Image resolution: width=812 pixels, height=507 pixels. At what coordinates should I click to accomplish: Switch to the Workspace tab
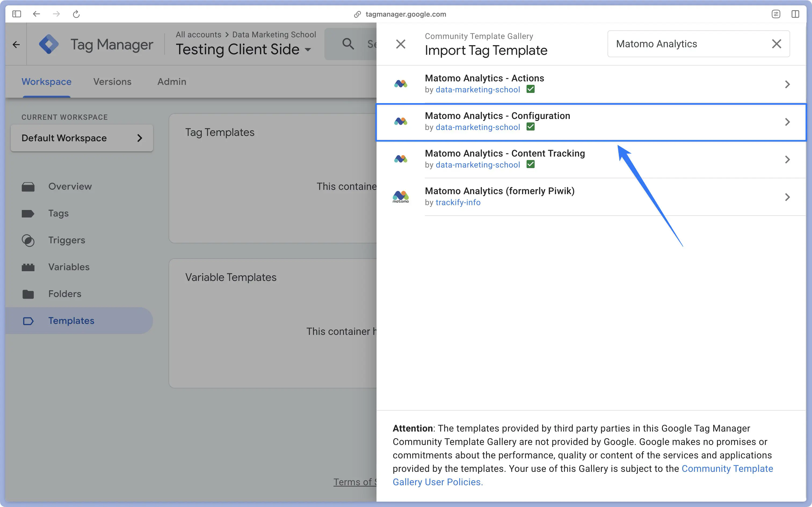pyautogui.click(x=47, y=81)
